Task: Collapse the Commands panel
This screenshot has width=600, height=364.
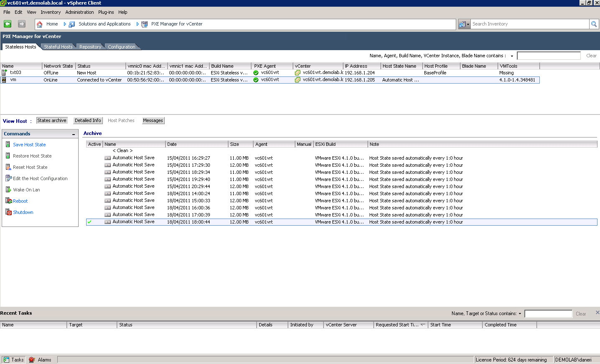Action: [74, 134]
